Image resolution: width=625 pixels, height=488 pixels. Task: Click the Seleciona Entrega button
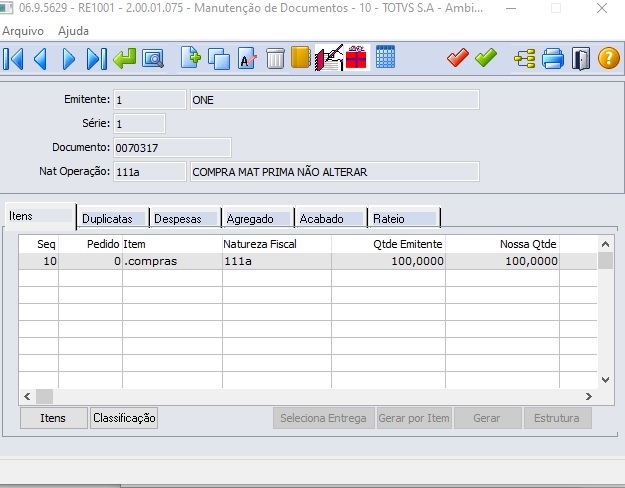[323, 418]
